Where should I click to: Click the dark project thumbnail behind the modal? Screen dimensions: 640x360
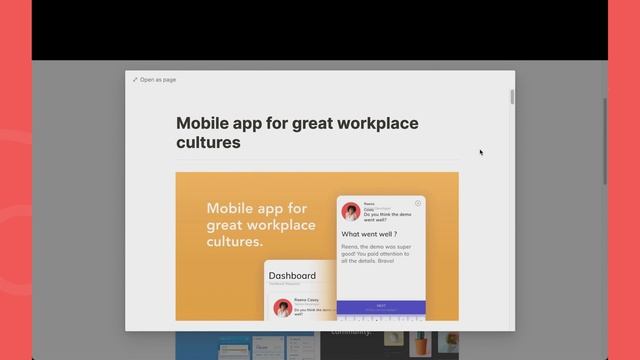(x=389, y=346)
